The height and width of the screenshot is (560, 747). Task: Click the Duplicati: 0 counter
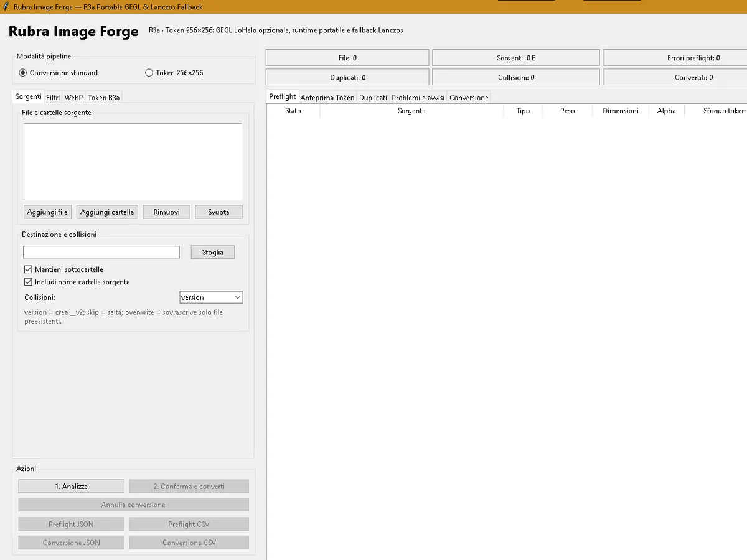click(347, 78)
